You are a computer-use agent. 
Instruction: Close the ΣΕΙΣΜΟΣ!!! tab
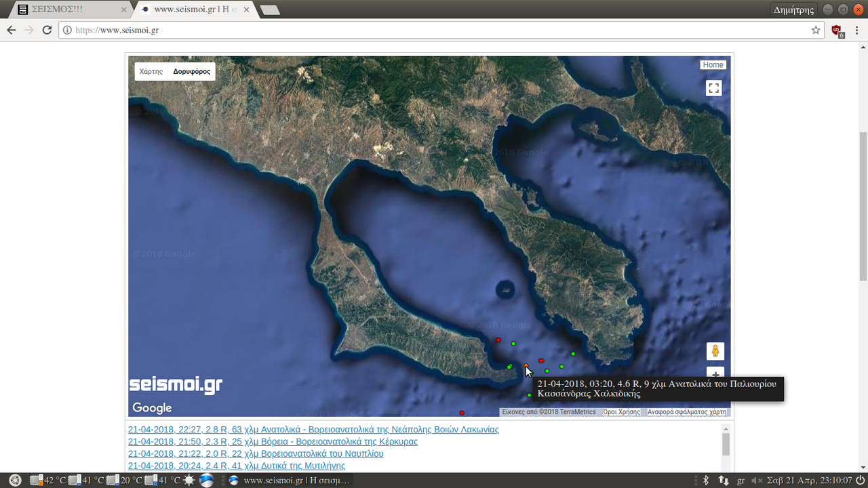pos(123,9)
